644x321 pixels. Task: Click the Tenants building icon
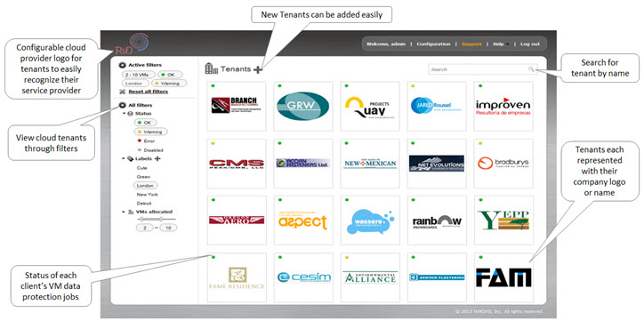212,68
